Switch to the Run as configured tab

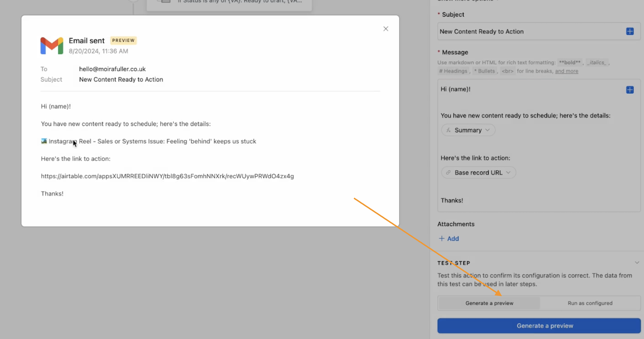tap(590, 303)
